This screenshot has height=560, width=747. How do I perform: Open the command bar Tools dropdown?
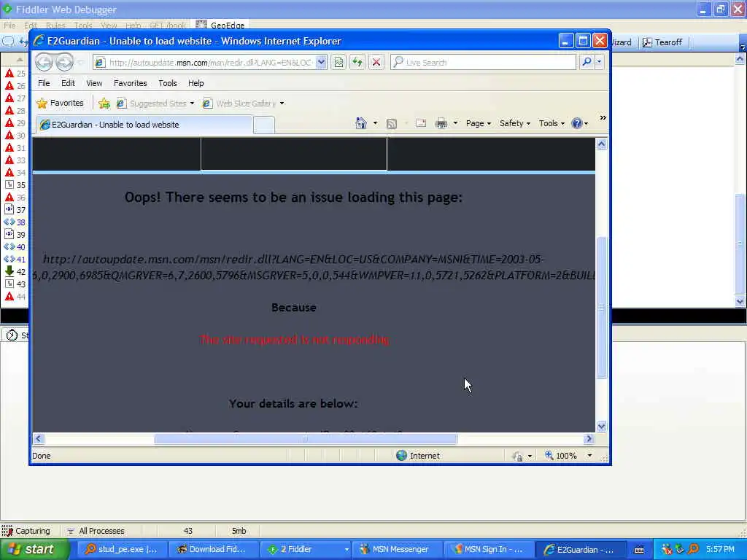(551, 123)
